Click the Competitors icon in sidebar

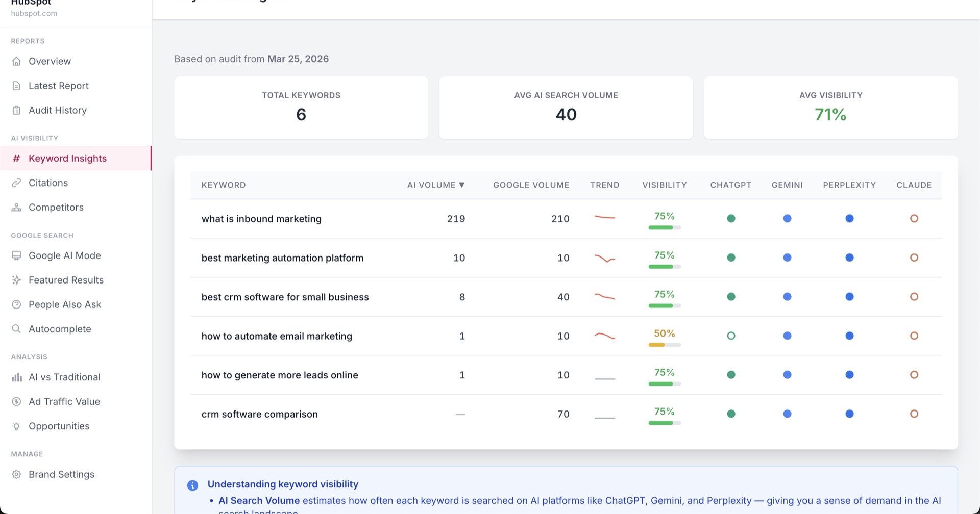pyautogui.click(x=16, y=208)
